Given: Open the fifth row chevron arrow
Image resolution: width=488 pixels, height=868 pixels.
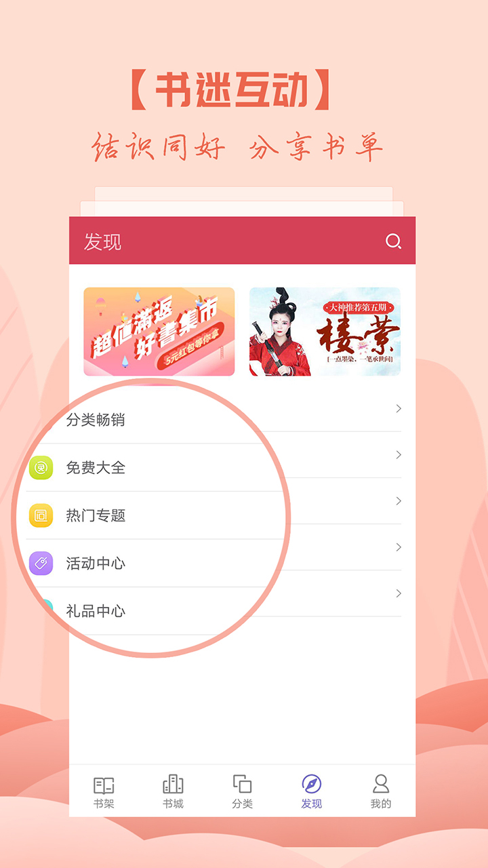Looking at the screenshot, I should click(x=399, y=593).
